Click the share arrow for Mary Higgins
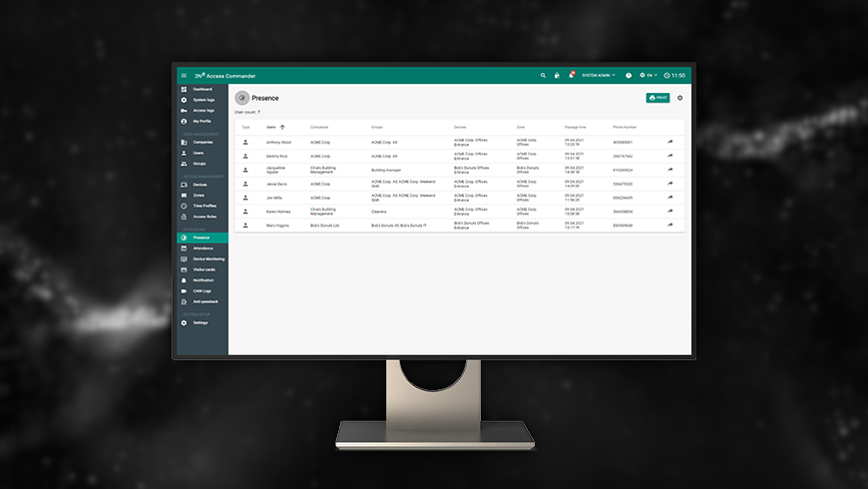This screenshot has height=489, width=868. coord(670,226)
